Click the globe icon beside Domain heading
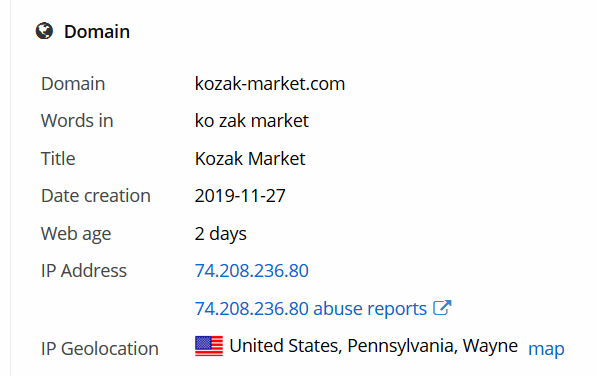The image size is (597, 376). (x=44, y=31)
